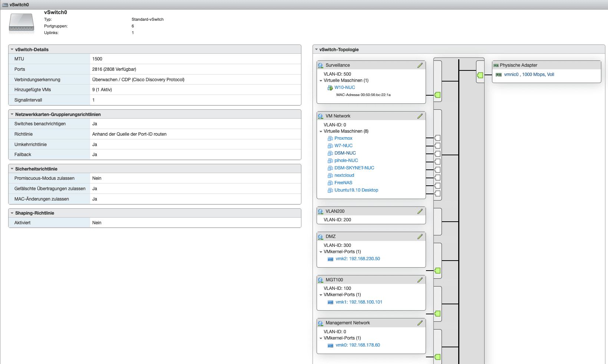608x364 pixels.
Task: Click the FreeNAS VM icon
Action: coord(330,183)
